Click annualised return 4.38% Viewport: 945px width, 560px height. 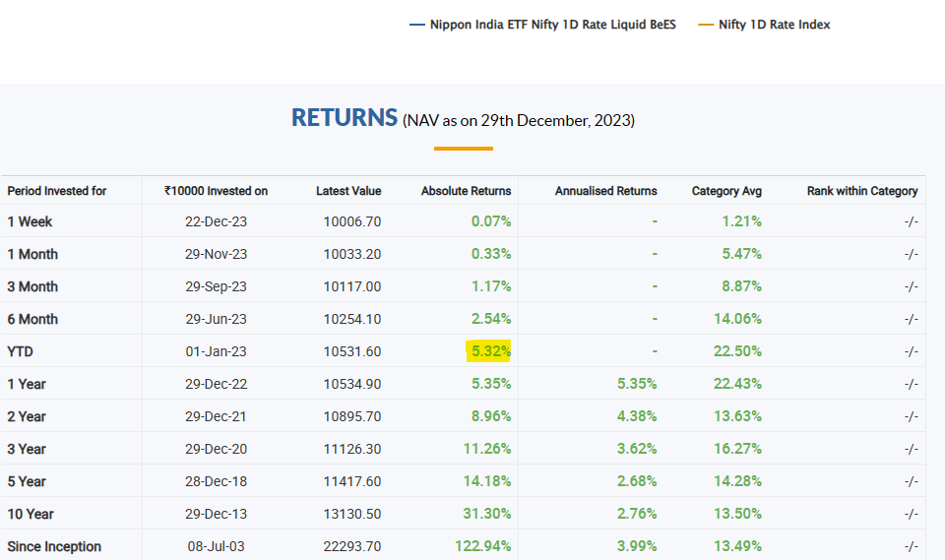point(637,417)
